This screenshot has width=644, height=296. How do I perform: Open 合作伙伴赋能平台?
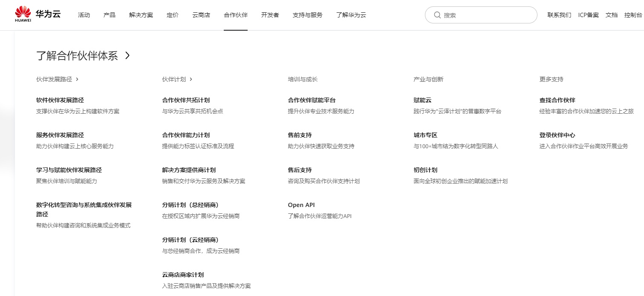312,100
